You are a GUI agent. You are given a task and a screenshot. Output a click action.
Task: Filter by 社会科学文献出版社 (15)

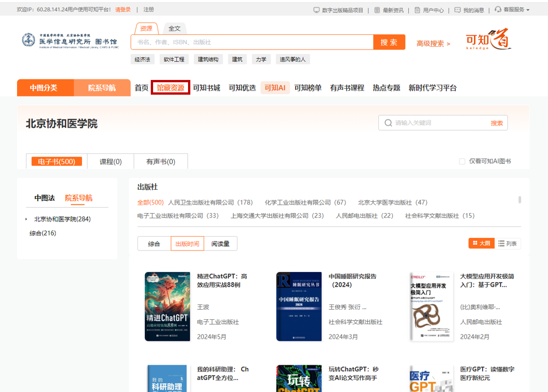(440, 216)
